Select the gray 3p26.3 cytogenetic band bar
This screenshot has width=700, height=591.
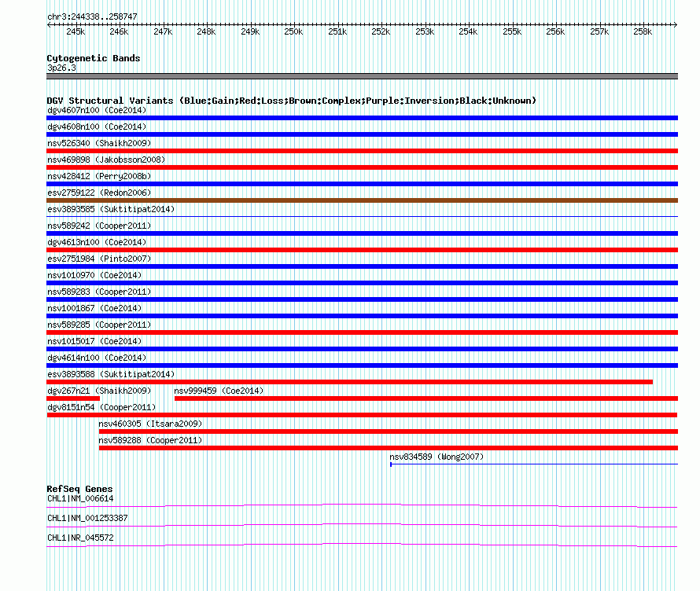click(x=362, y=76)
